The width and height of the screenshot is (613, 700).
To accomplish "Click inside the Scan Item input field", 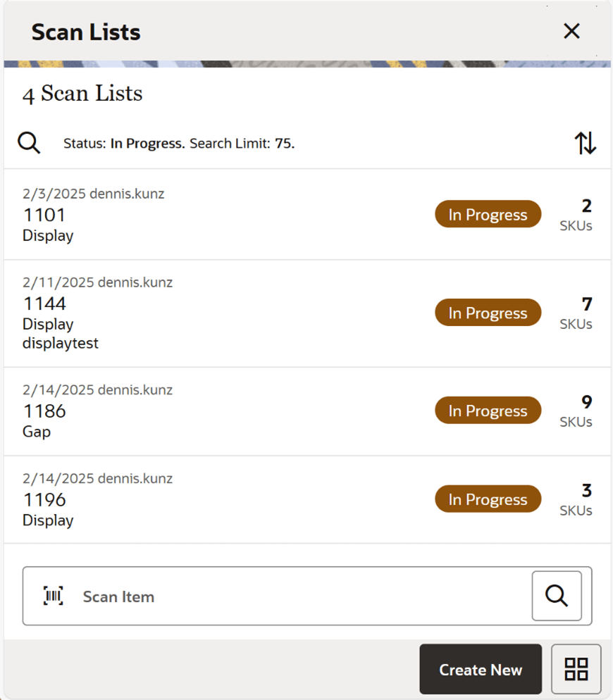I will tap(282, 596).
